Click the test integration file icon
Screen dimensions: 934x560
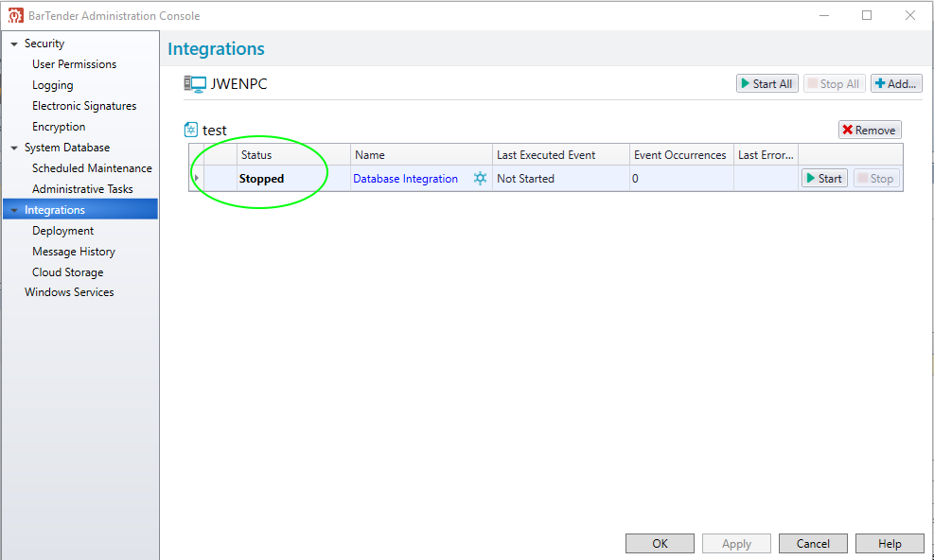pyautogui.click(x=190, y=130)
